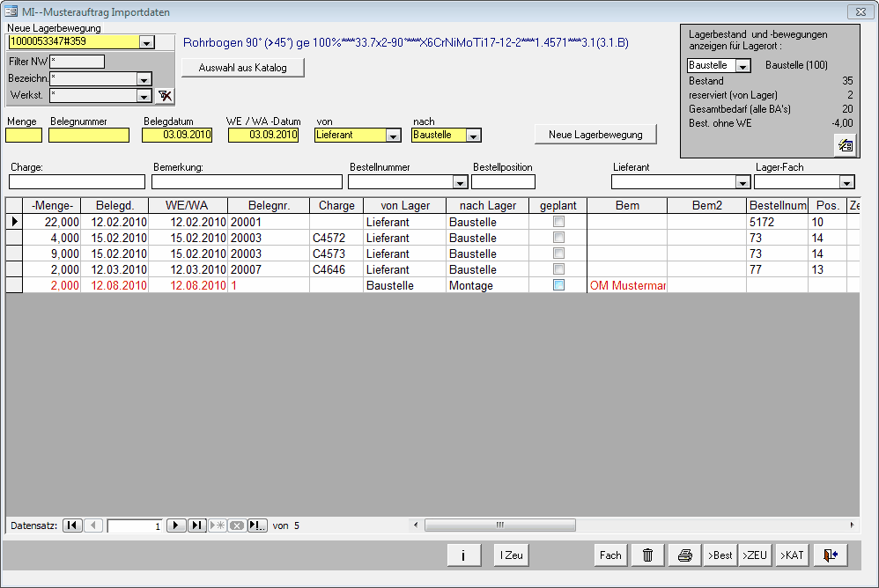The image size is (879, 588).
Task: Open the 'von' Lieferant dropdown
Action: 393,136
